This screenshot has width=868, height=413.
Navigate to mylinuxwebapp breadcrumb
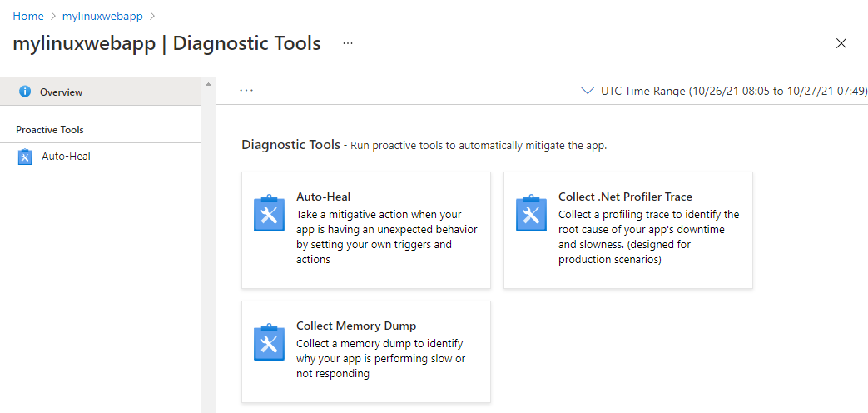pos(102,16)
